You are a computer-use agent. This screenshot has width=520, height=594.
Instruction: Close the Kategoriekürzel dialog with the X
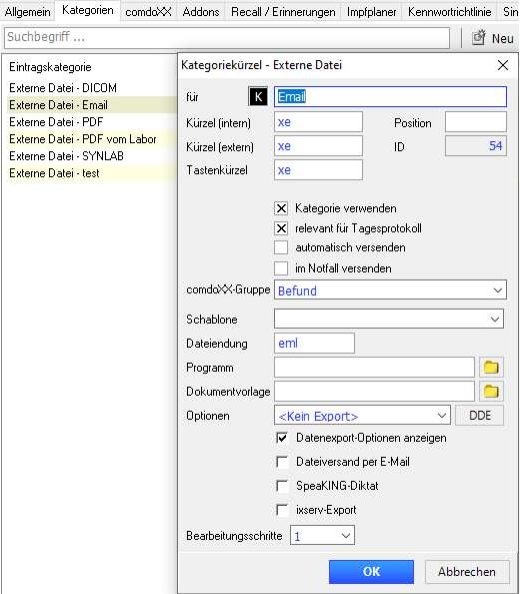tap(503, 65)
